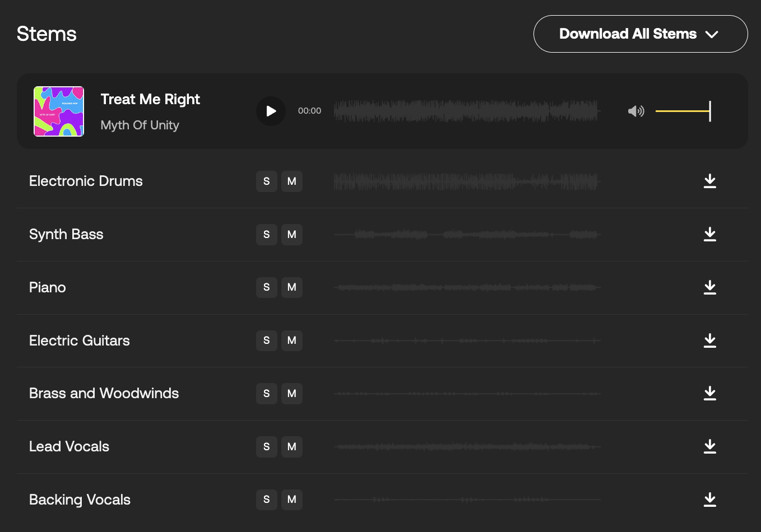Download the Backing Vocals stem
The width and height of the screenshot is (761, 532).
(x=710, y=500)
